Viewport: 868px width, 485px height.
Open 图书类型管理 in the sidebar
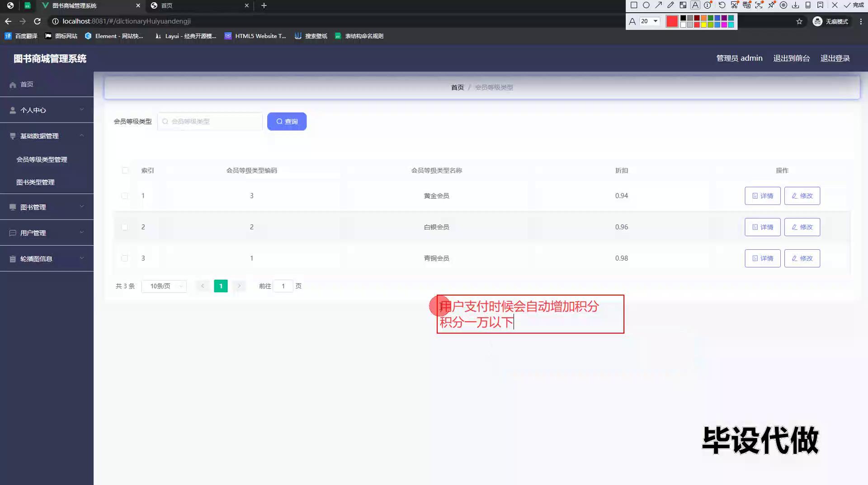(35, 182)
